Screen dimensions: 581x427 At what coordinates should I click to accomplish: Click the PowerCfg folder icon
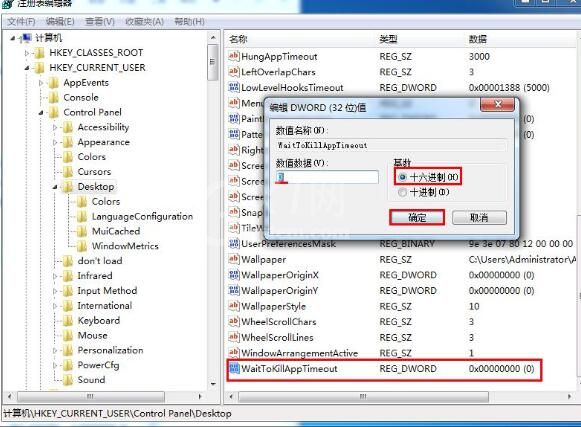click(x=68, y=365)
